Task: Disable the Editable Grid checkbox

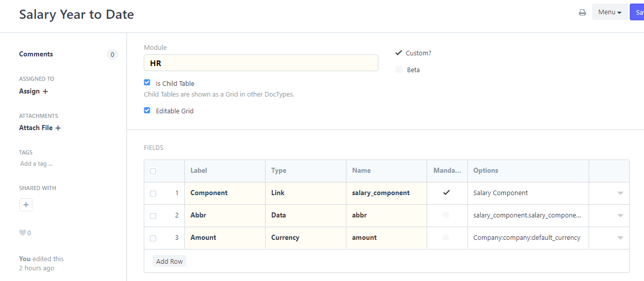Action: (x=147, y=110)
